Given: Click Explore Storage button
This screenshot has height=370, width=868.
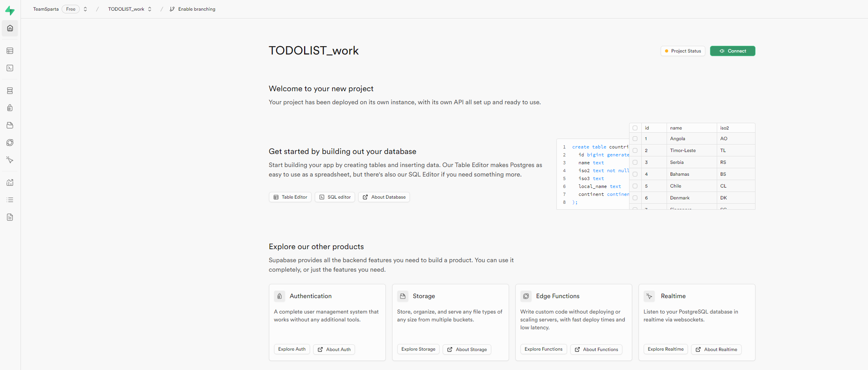Looking at the screenshot, I should tap(418, 349).
